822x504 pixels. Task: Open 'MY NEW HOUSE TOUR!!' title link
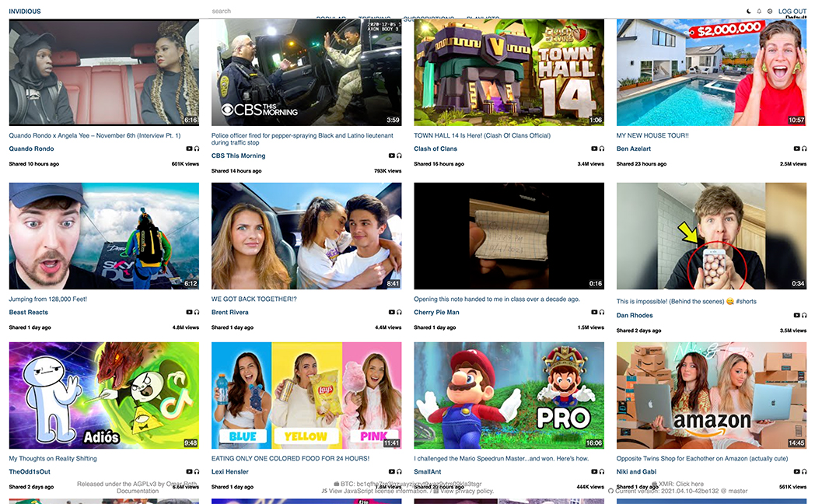(x=652, y=135)
